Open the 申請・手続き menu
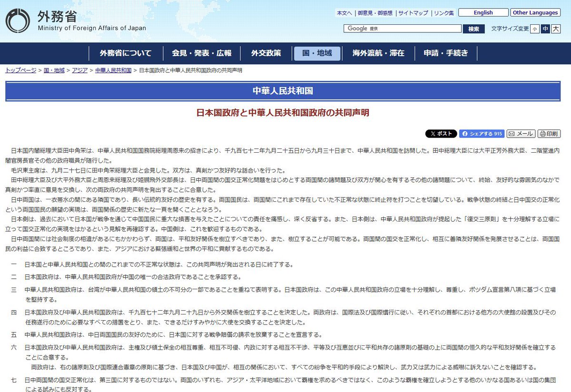This screenshot has width=571, height=392. click(446, 53)
